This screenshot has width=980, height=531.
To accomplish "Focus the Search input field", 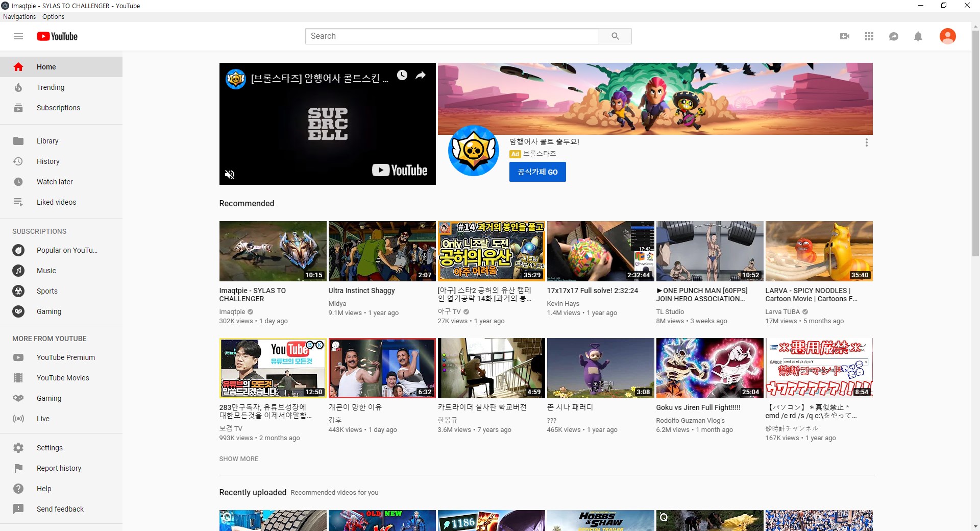I will click(x=452, y=36).
